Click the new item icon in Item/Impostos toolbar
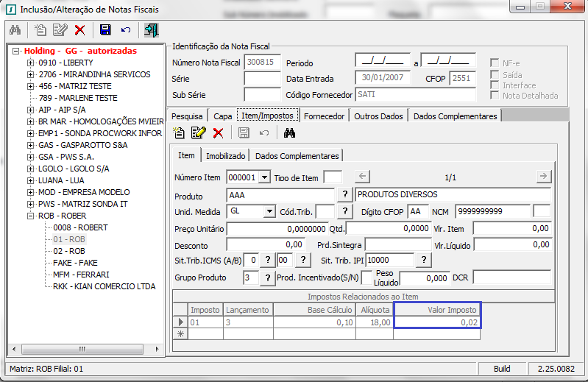 point(179,132)
